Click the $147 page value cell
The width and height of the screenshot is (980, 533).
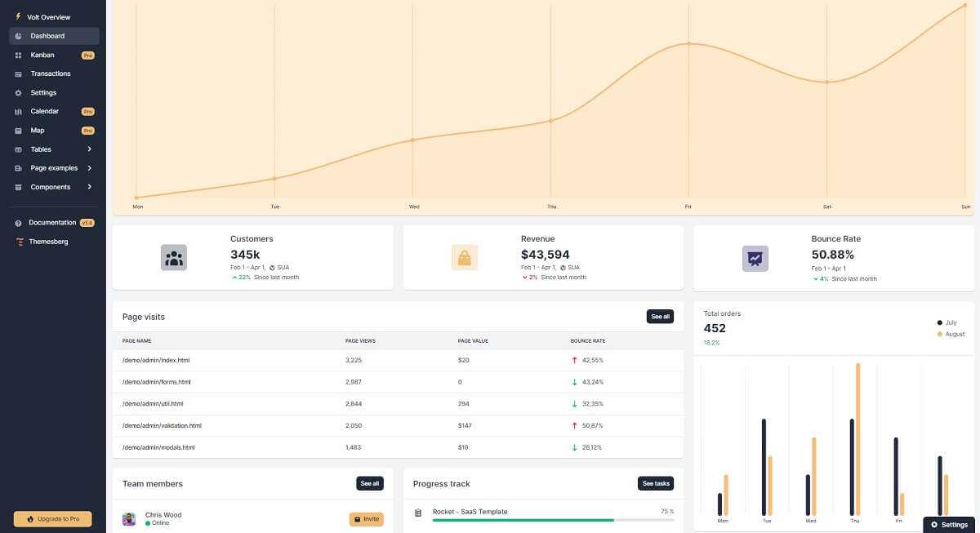click(x=465, y=425)
